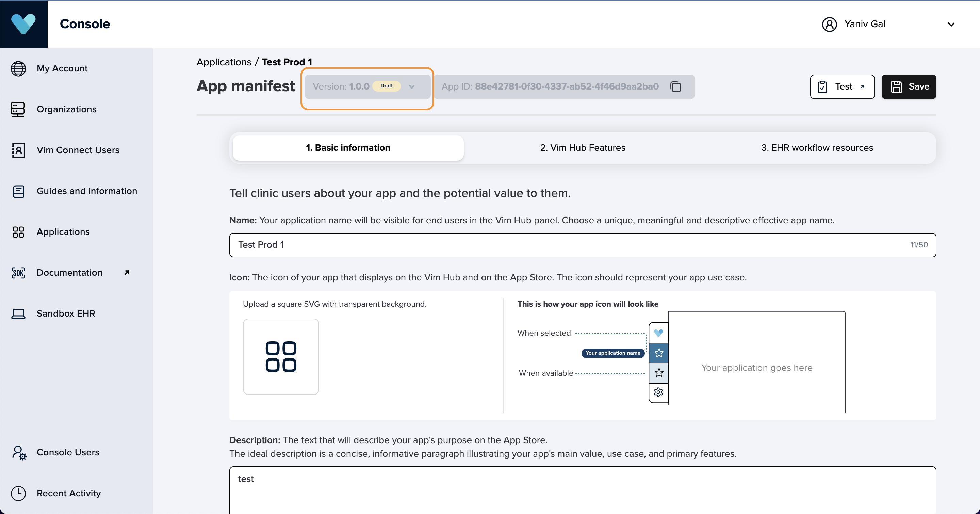Image resolution: width=980 pixels, height=514 pixels.
Task: Click the Applications breadcrumb link
Action: [x=224, y=62]
